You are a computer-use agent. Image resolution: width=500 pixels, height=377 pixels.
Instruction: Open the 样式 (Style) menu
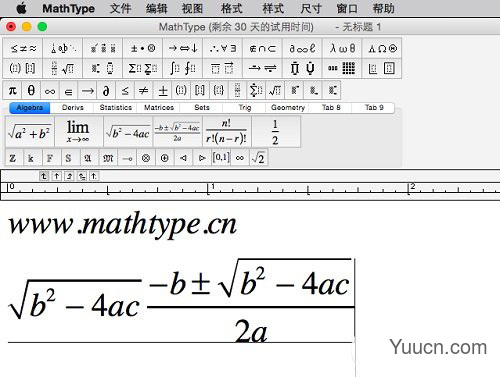point(273,8)
